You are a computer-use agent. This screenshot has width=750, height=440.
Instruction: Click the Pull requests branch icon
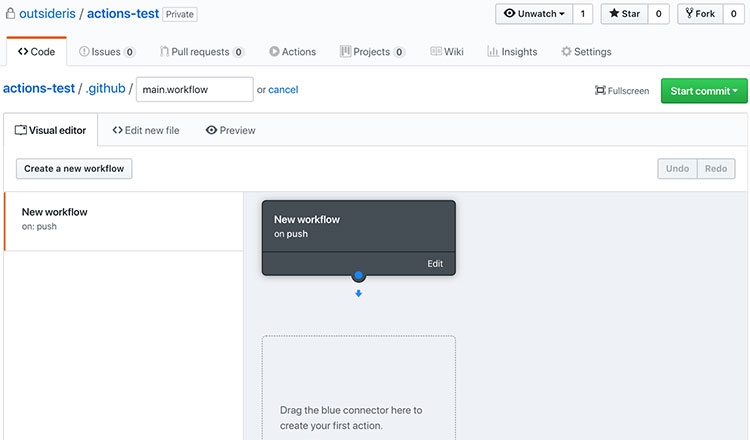coord(164,51)
